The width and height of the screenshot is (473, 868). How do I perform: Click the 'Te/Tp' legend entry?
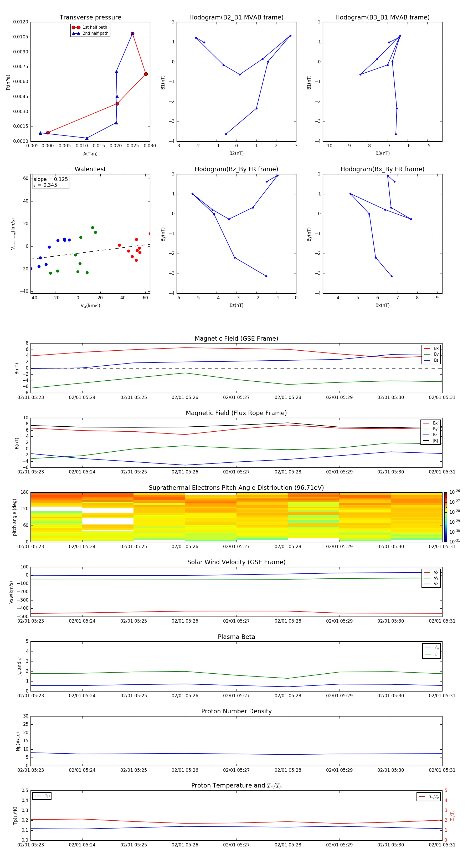tap(429, 796)
